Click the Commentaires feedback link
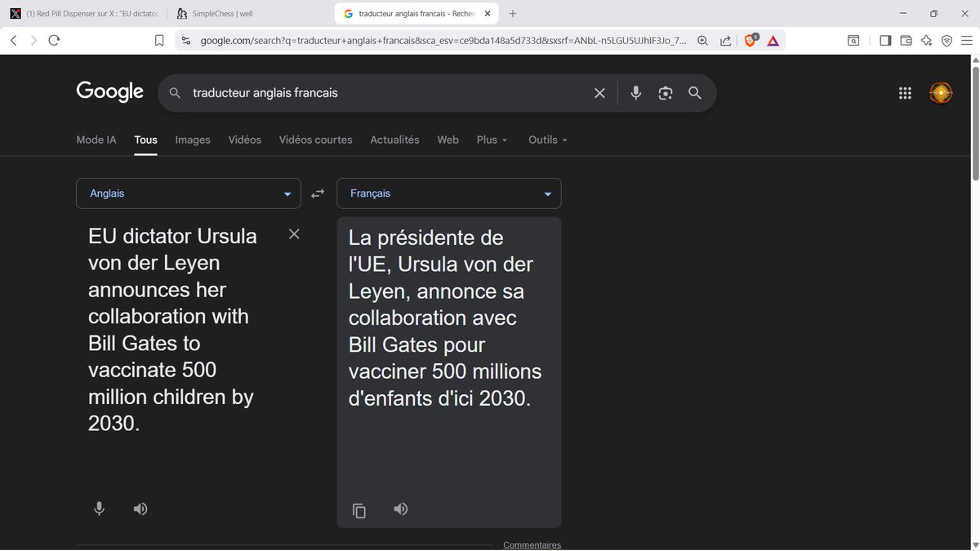The height and width of the screenshot is (551, 980). tap(532, 545)
